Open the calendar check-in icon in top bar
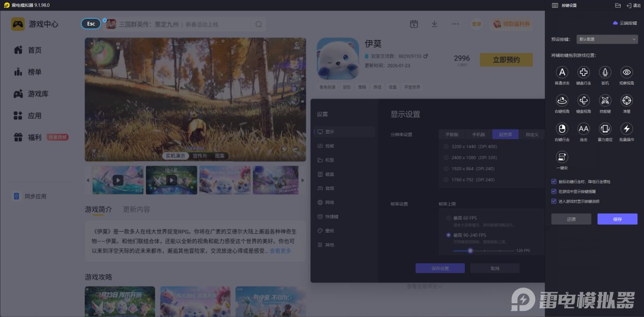Viewport: 644px width, 317px height. tap(414, 24)
